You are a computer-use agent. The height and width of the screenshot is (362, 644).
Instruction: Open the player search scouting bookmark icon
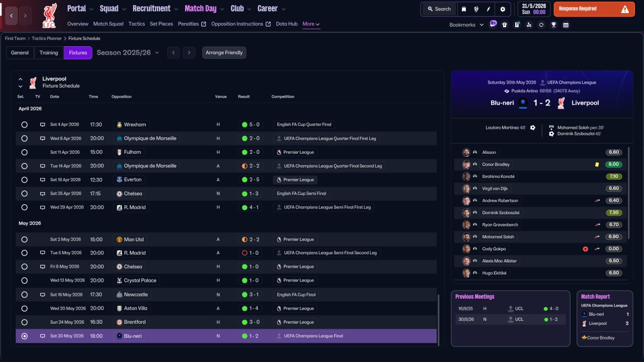[529, 25]
